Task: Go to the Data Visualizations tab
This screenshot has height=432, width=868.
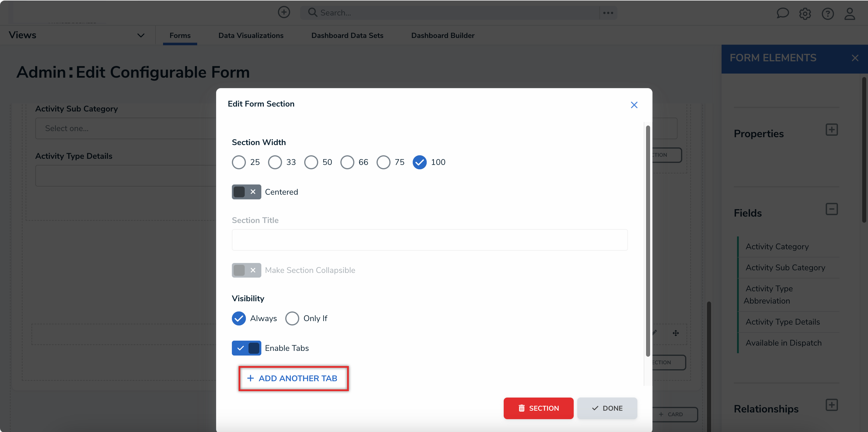Action: coord(251,35)
